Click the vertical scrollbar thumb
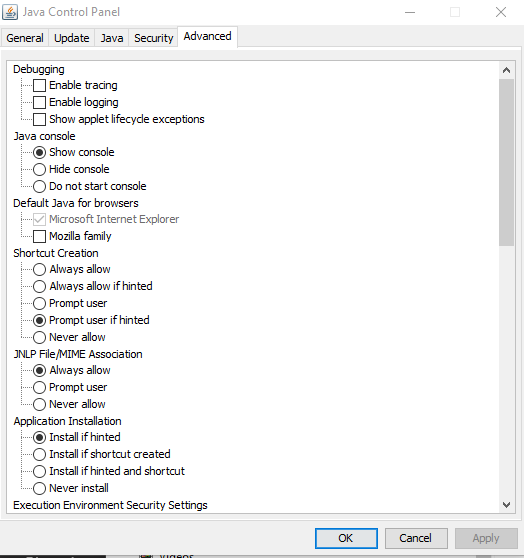The image size is (524, 558). pos(506,162)
